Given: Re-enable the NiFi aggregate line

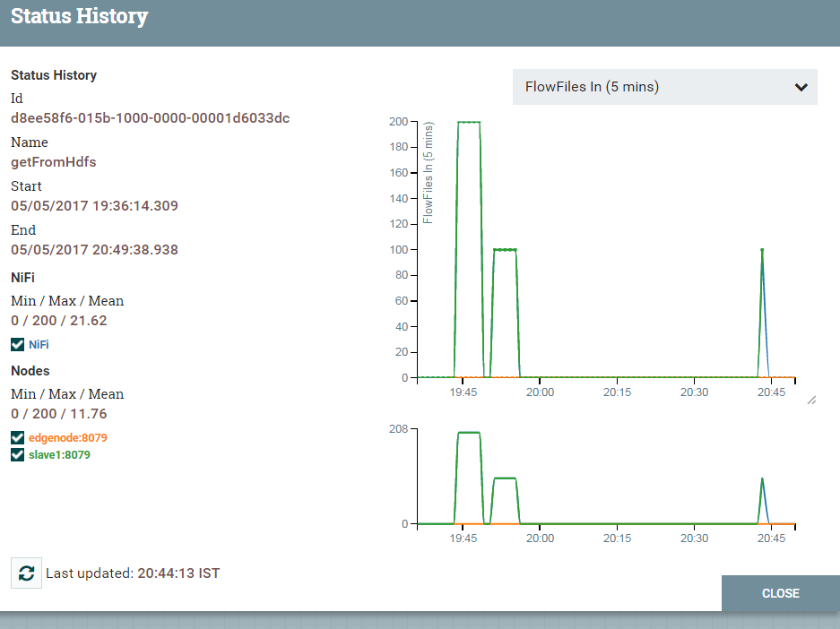Looking at the screenshot, I should click(15, 344).
